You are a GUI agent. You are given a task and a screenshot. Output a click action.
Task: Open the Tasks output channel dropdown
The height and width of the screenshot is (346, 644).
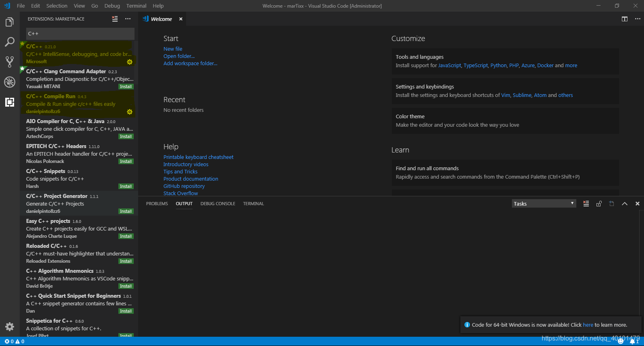544,204
